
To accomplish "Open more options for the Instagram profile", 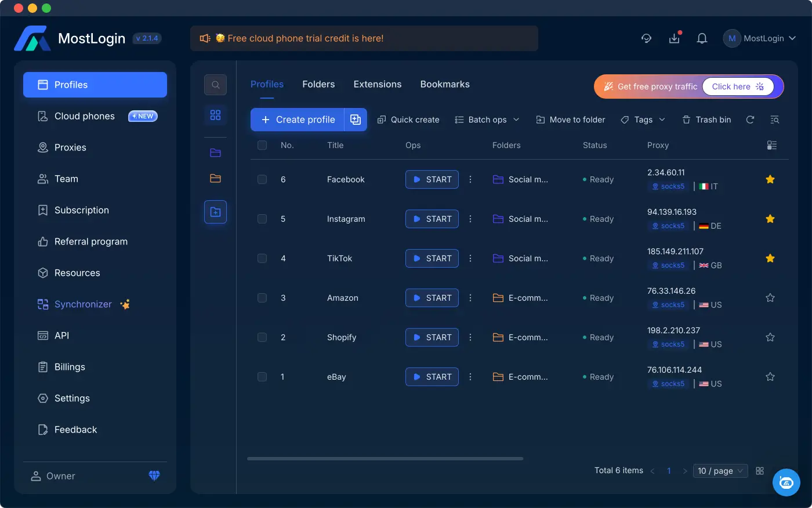I will click(470, 219).
